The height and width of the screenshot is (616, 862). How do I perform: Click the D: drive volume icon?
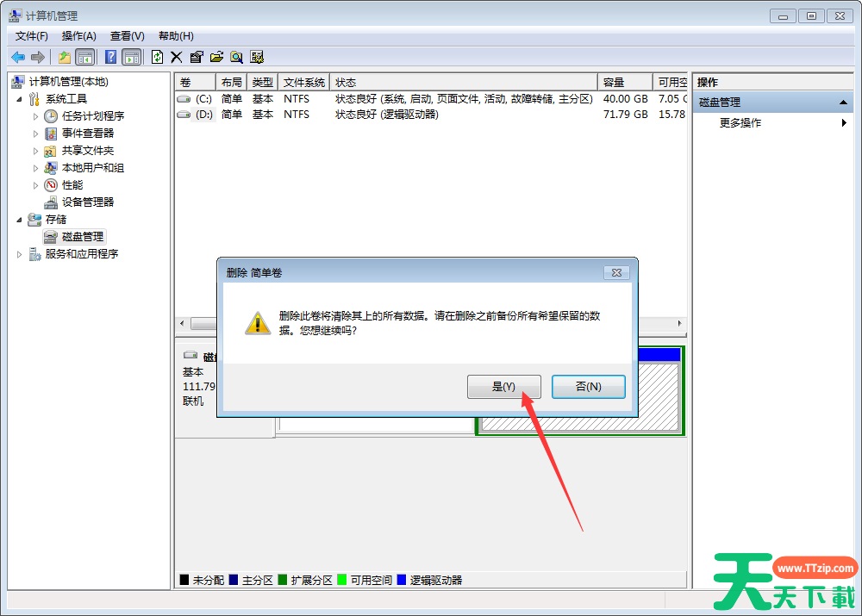tap(184, 115)
